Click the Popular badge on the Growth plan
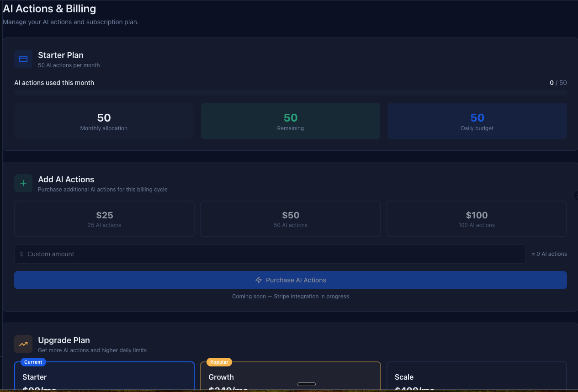 (219, 362)
